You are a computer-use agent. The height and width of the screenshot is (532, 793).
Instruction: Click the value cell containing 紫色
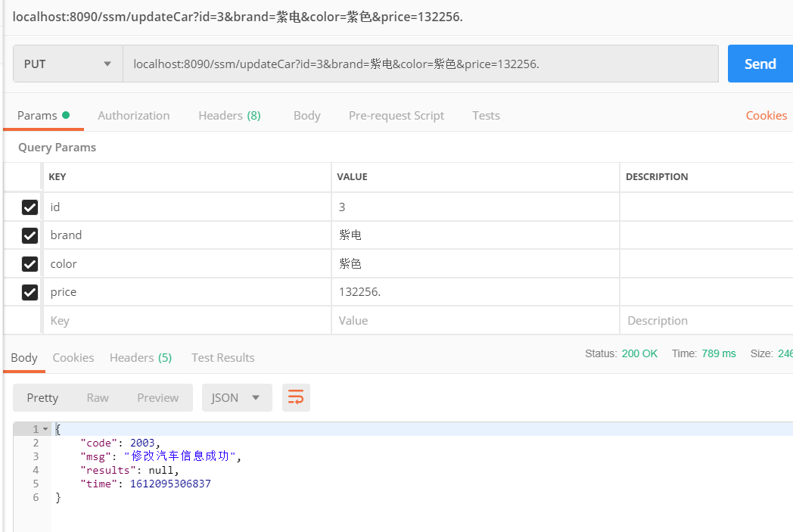pyautogui.click(x=475, y=264)
